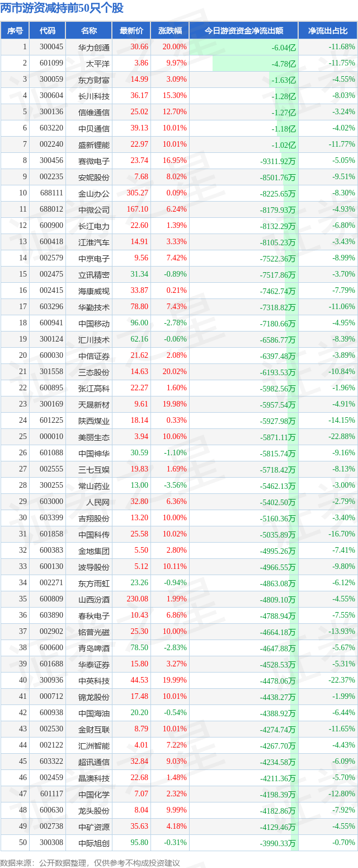358x868 pixels.
Task: Select stock name 人民网
Action: tap(98, 502)
